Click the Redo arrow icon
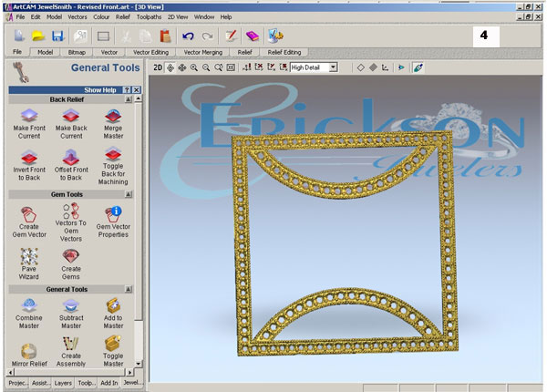547x392 pixels. (x=208, y=36)
